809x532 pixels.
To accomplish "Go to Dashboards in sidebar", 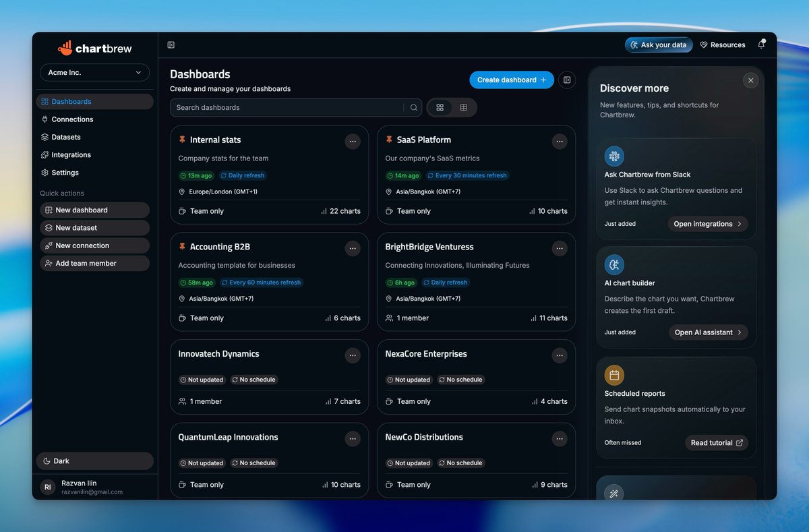I will [x=94, y=102].
